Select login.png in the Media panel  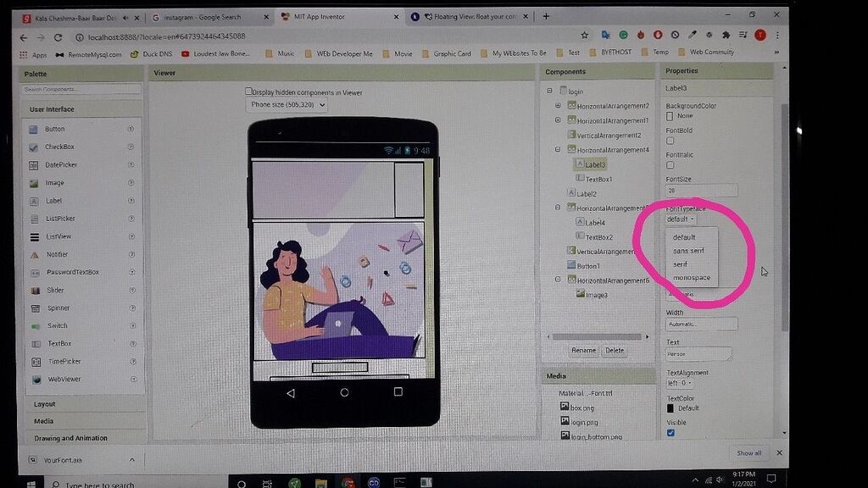(581, 422)
